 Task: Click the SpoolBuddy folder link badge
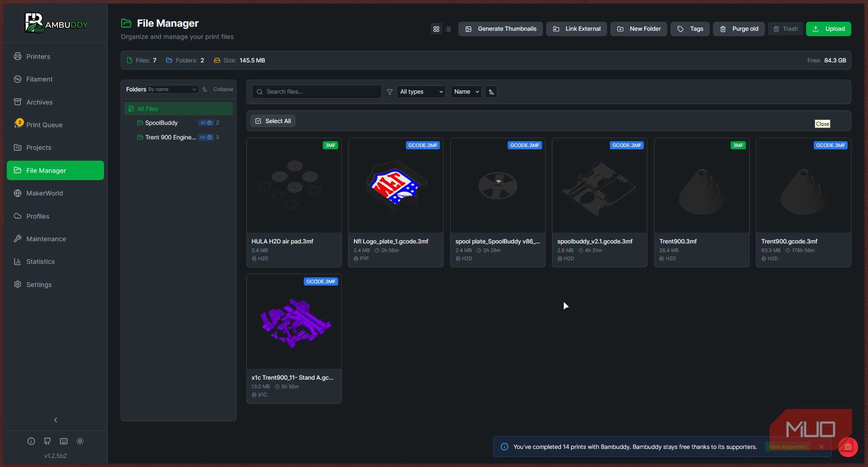click(206, 123)
